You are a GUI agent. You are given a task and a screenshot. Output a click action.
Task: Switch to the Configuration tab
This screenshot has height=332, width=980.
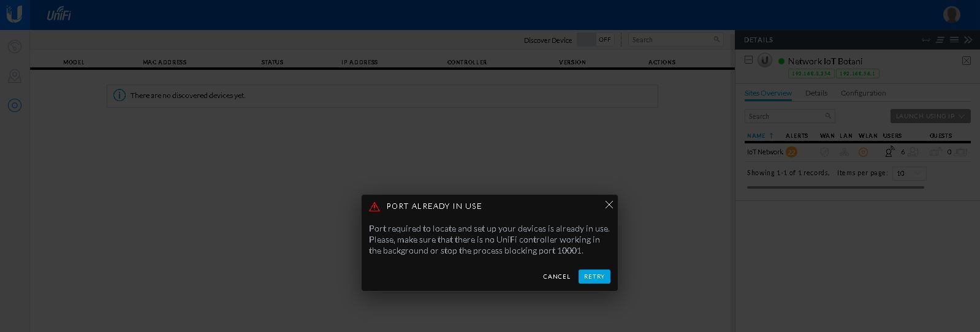(863, 93)
